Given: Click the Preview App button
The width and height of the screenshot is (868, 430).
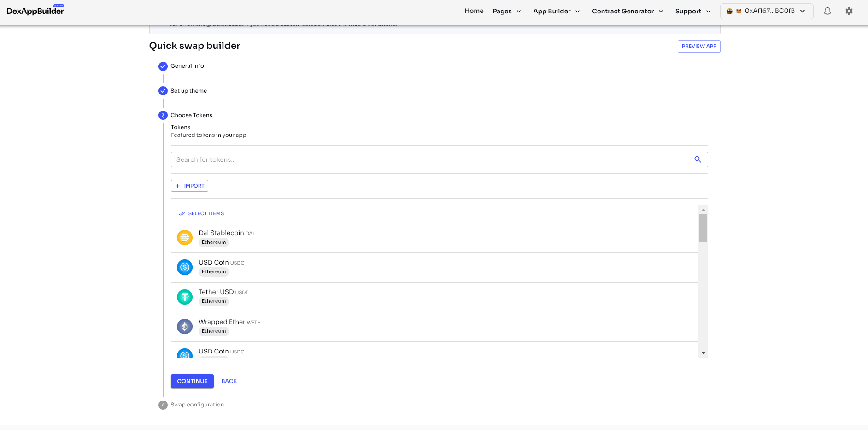Looking at the screenshot, I should (x=698, y=46).
